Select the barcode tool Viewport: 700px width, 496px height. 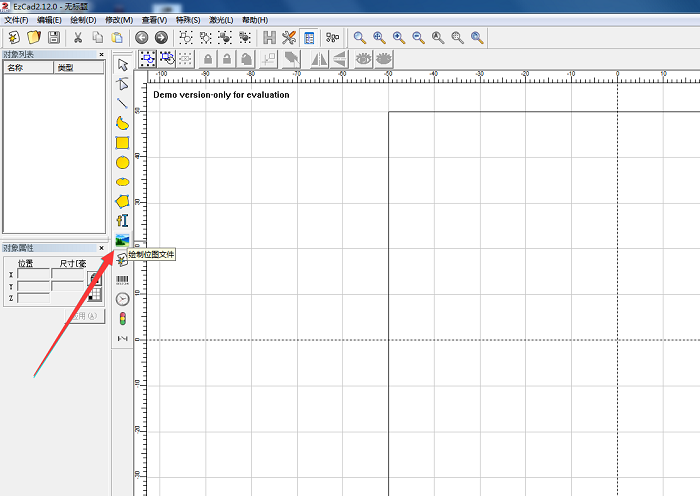coord(122,280)
